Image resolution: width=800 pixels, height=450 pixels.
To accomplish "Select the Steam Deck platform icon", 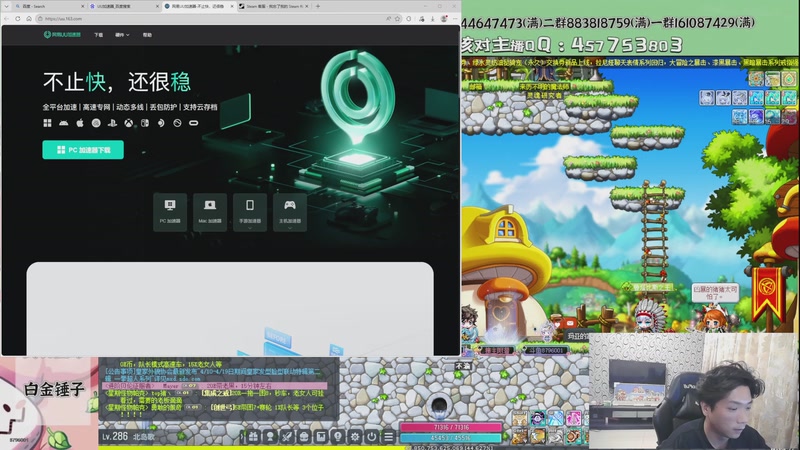I will 161,123.
